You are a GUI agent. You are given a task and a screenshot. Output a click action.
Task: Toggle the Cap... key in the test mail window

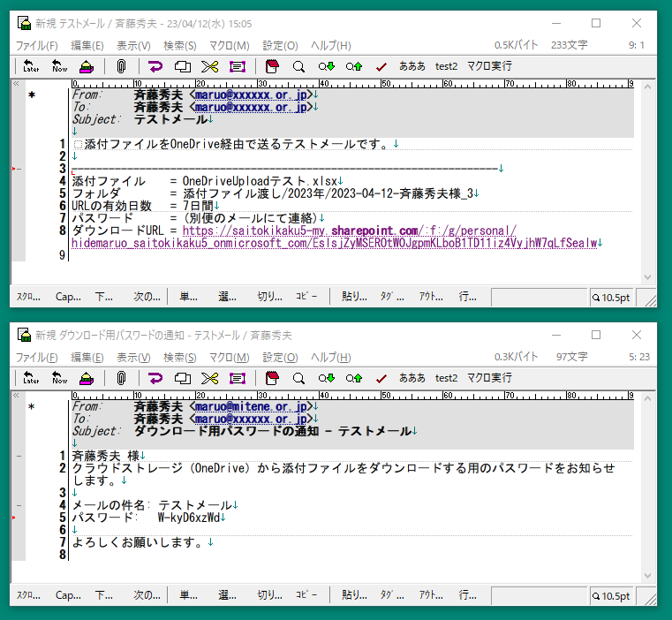[x=68, y=298]
